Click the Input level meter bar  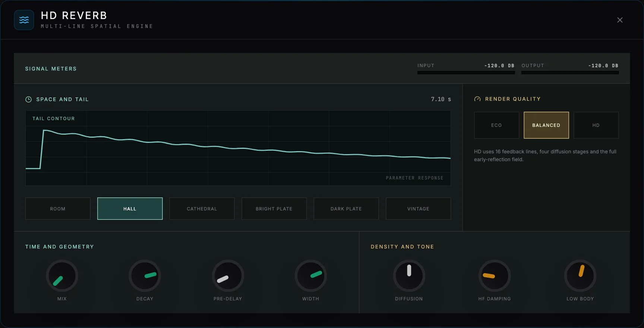coord(466,72)
